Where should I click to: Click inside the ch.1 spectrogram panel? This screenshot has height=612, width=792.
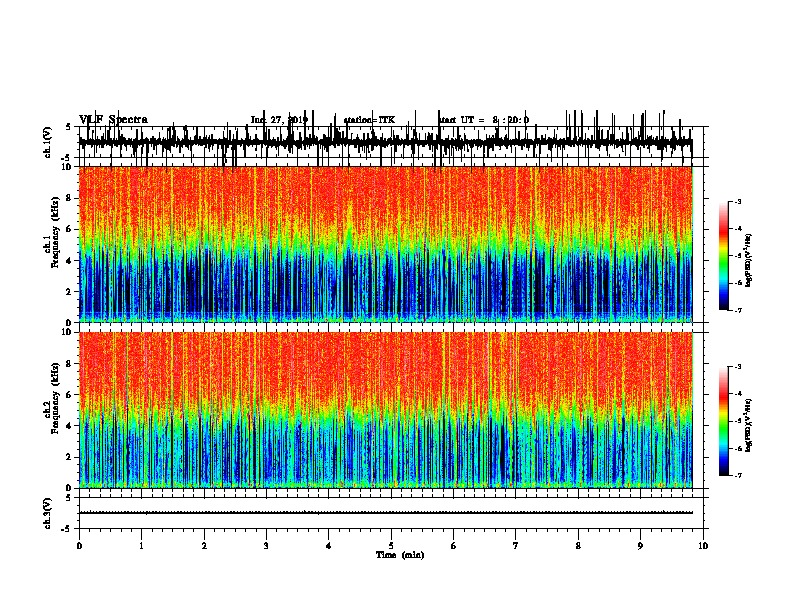pos(385,244)
